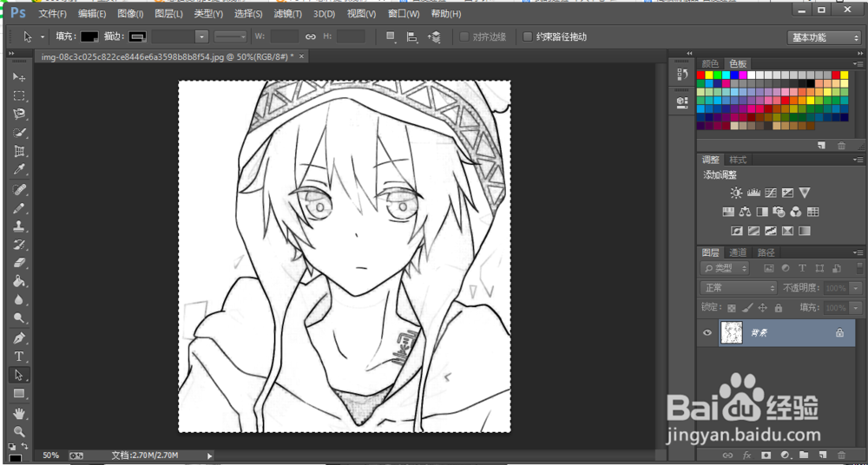Toggle lock all padlock
Viewport: 868px width, 465px height.
point(778,308)
